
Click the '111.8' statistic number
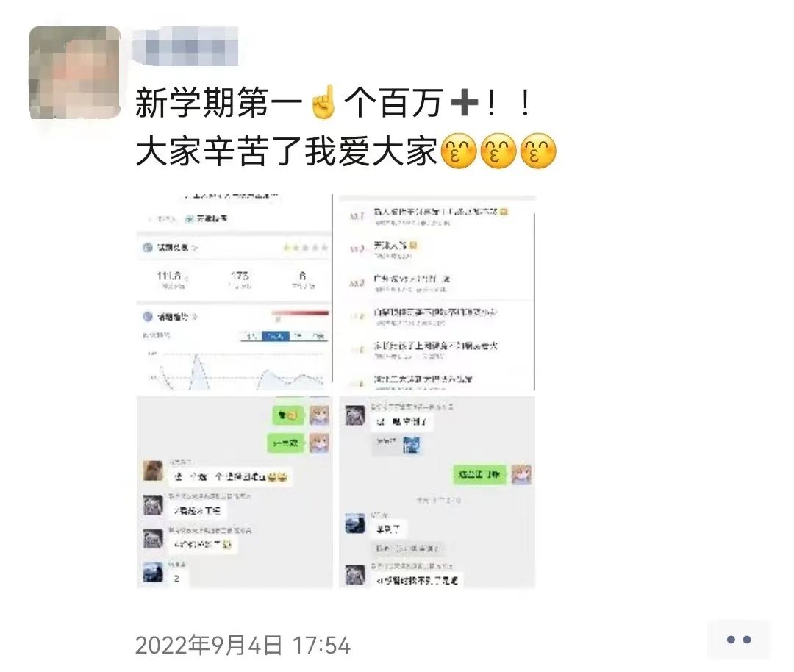point(170,276)
